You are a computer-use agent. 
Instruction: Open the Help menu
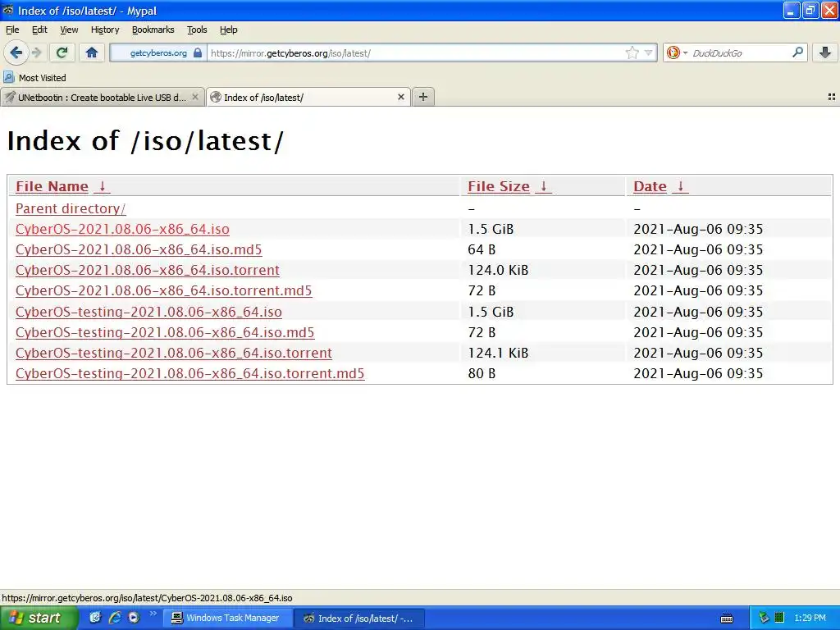229,30
